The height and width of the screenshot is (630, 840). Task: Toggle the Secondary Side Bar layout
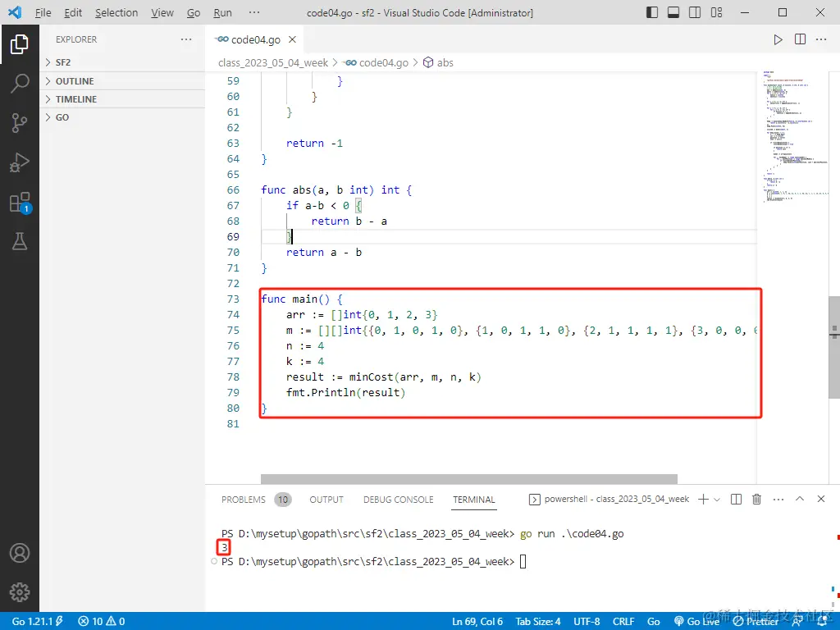[x=695, y=12]
